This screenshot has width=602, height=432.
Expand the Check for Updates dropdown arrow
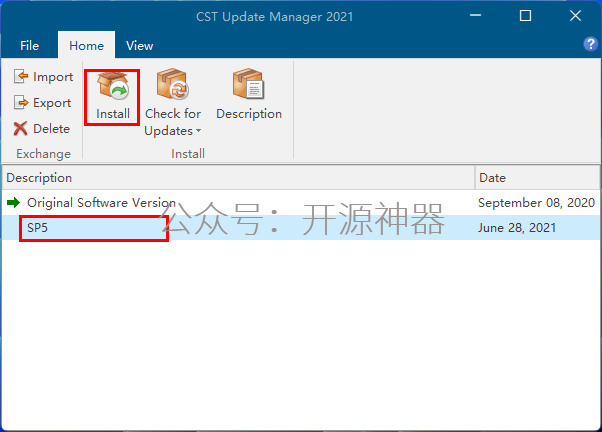198,131
